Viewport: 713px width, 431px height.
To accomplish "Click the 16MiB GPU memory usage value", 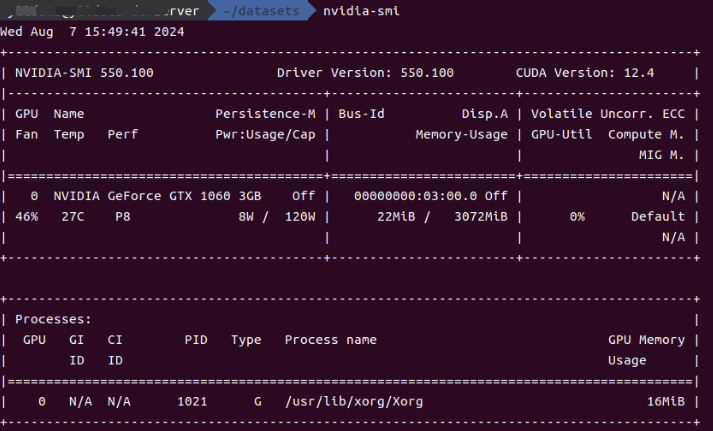I will point(665,401).
